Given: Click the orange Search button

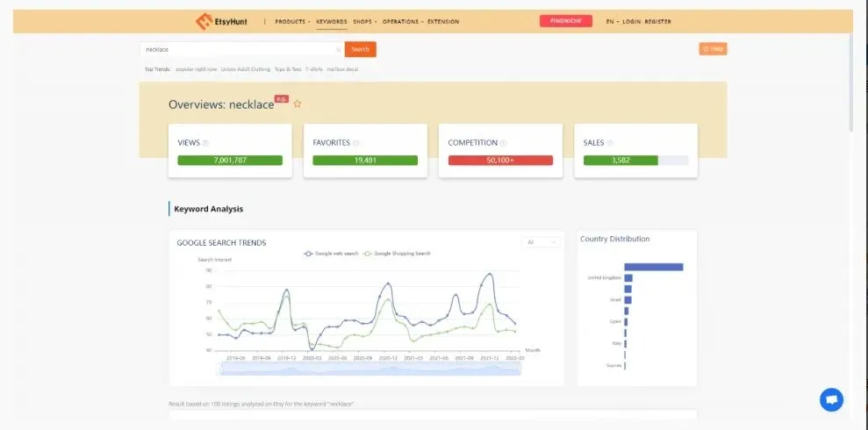Looking at the screenshot, I should [x=361, y=49].
